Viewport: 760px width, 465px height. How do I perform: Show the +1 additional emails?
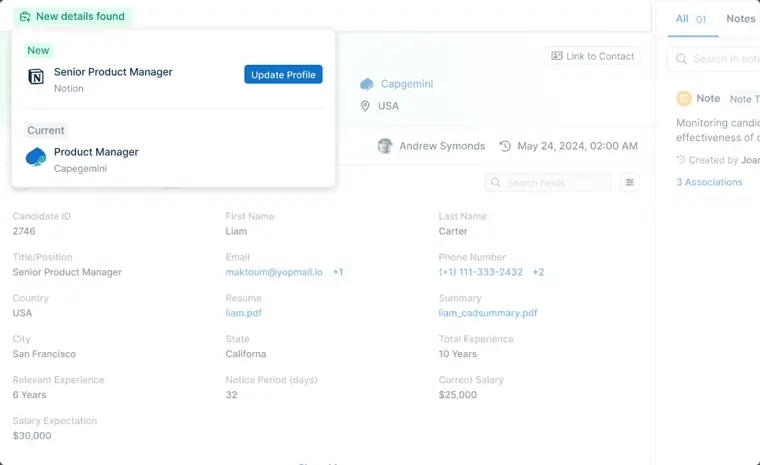click(338, 272)
